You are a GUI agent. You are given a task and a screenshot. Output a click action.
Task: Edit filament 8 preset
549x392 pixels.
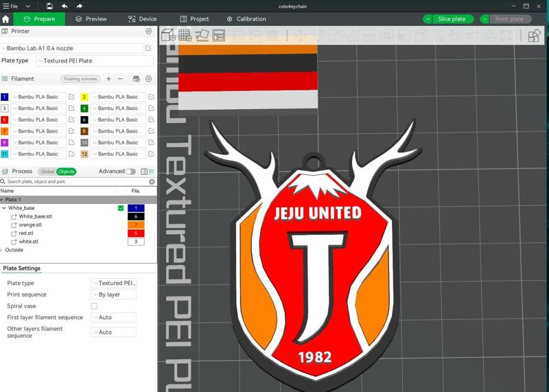tap(151, 131)
